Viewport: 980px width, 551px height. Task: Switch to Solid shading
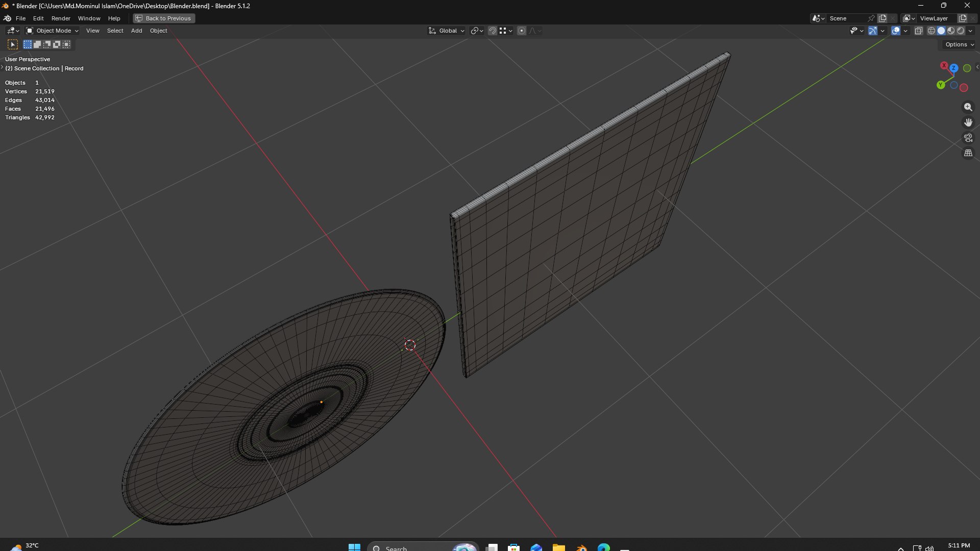pos(941,31)
